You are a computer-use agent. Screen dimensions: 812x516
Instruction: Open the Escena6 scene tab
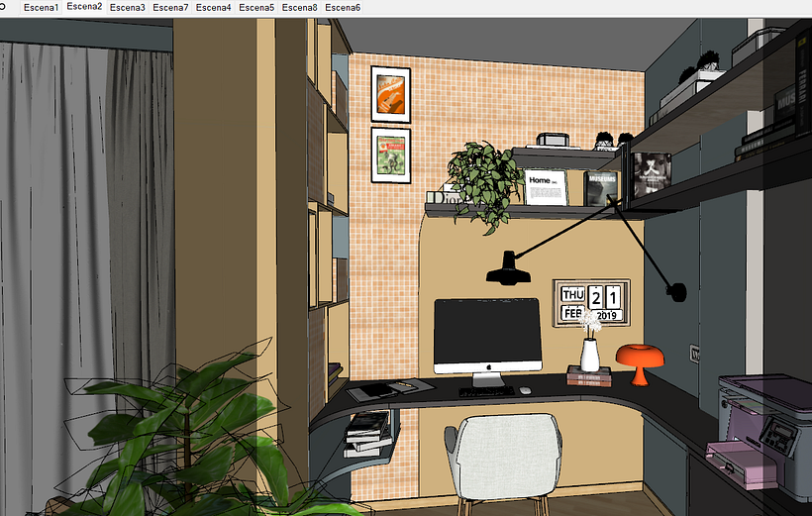point(343,7)
